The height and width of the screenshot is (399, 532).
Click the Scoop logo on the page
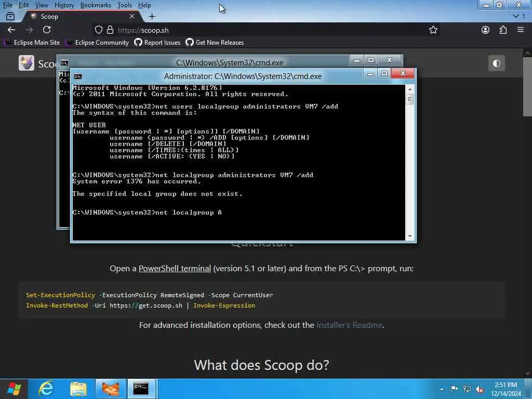(26, 63)
